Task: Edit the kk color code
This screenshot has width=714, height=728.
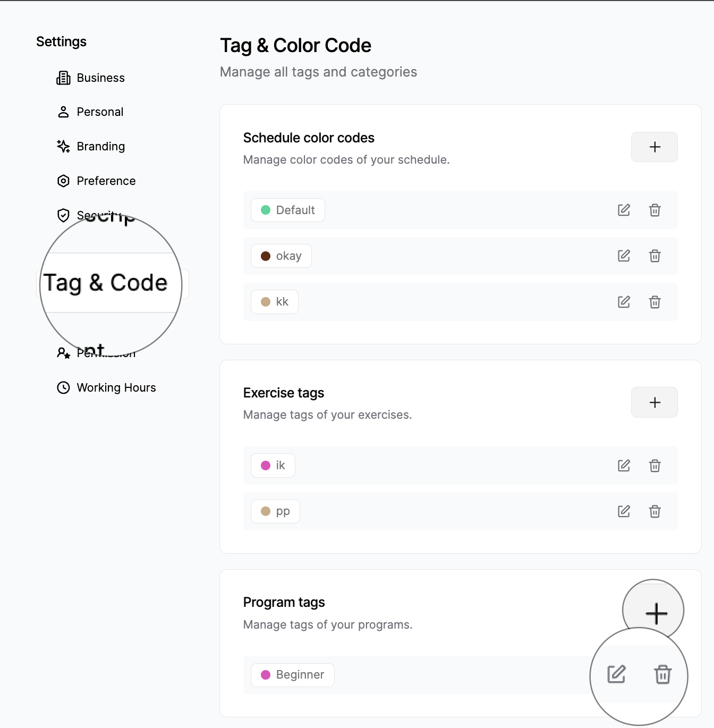Action: (x=624, y=302)
